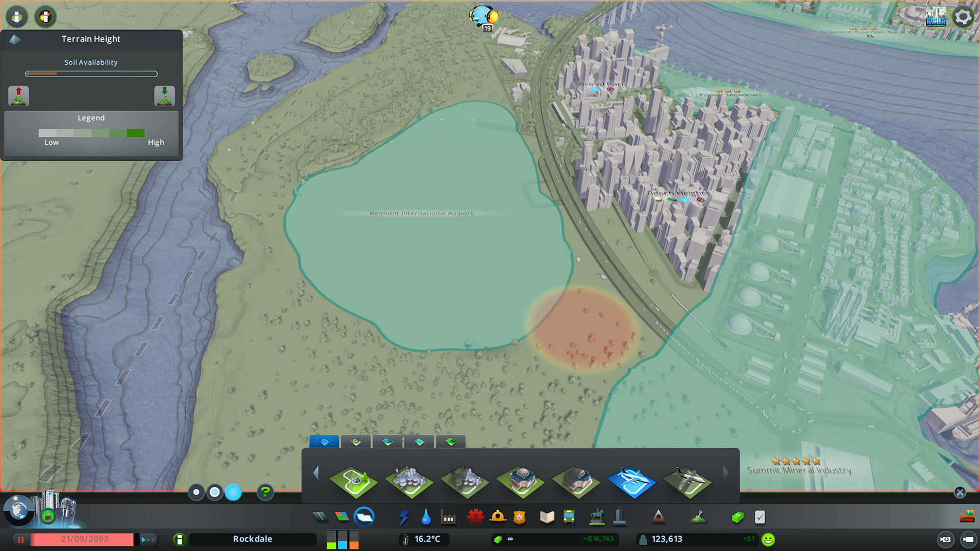Select the greyed Campus Area remove tool
This screenshot has height=551, width=980.
(x=576, y=482)
